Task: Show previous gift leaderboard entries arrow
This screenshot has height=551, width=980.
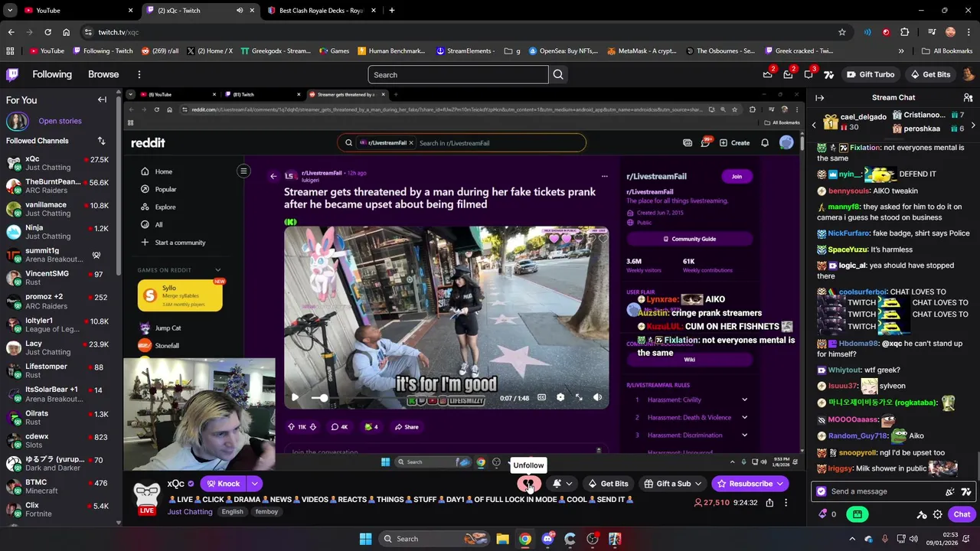Action: (x=815, y=126)
